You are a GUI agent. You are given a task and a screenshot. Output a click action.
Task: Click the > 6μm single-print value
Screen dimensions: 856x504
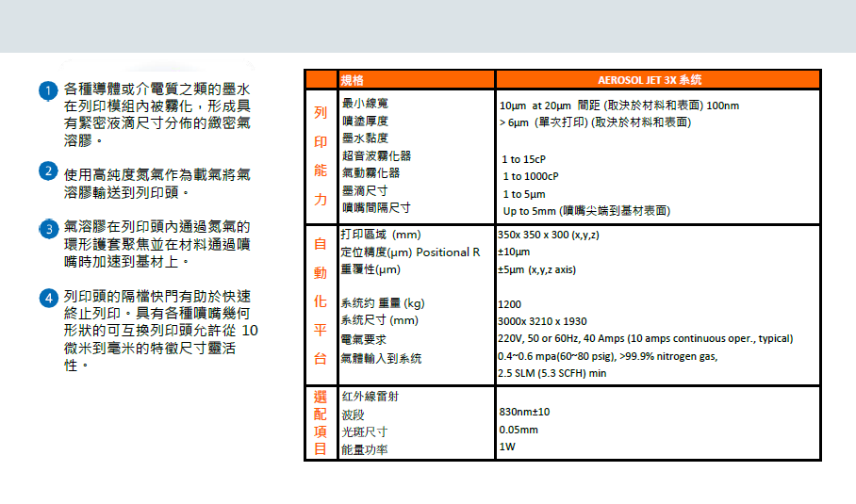click(595, 122)
